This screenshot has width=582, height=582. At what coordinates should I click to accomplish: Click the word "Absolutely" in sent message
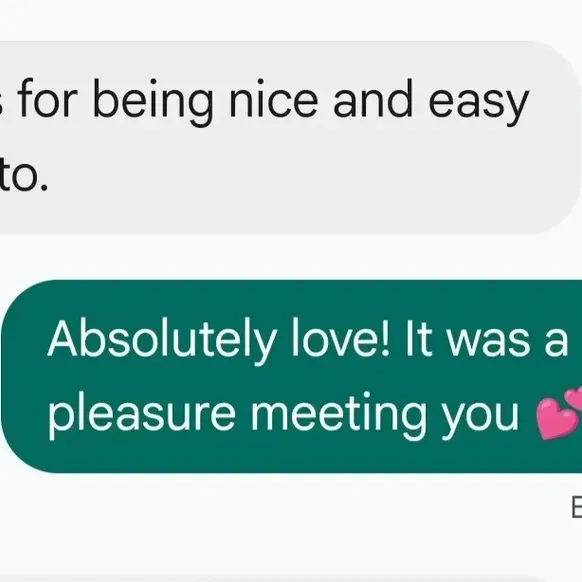pos(162,340)
